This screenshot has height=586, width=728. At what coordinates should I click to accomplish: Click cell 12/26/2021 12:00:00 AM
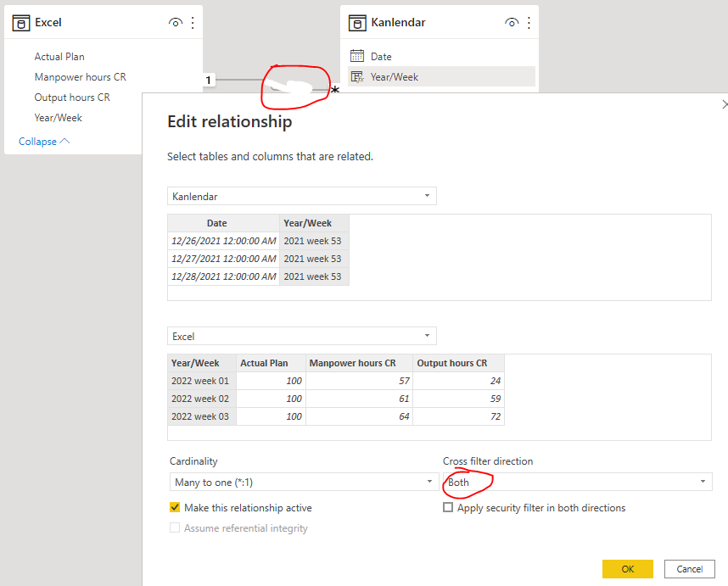point(223,241)
